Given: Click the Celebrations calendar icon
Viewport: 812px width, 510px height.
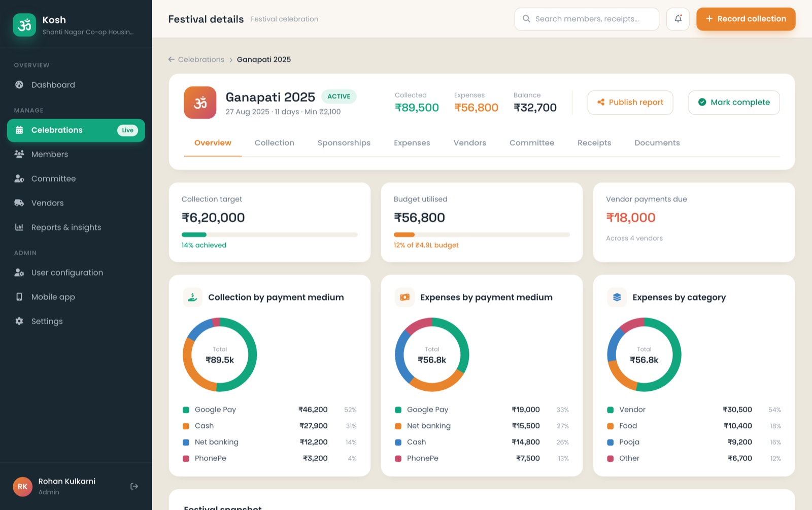Looking at the screenshot, I should [x=19, y=130].
